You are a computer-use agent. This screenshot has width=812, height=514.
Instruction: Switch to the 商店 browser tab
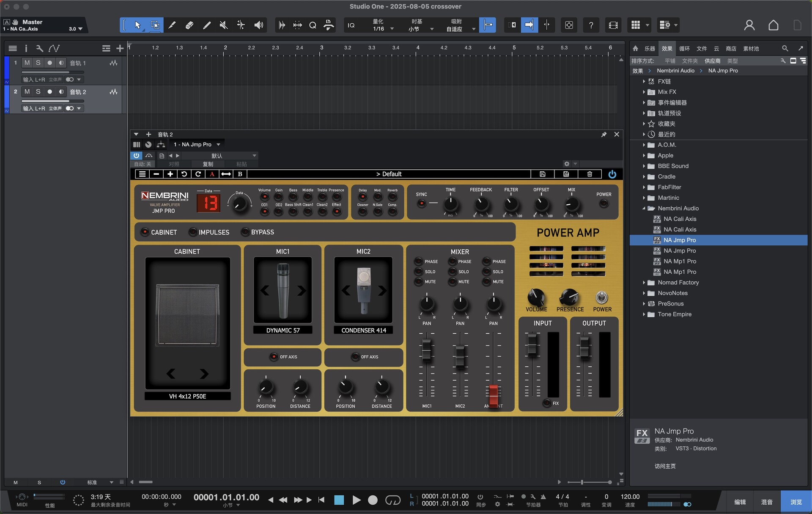click(x=730, y=48)
